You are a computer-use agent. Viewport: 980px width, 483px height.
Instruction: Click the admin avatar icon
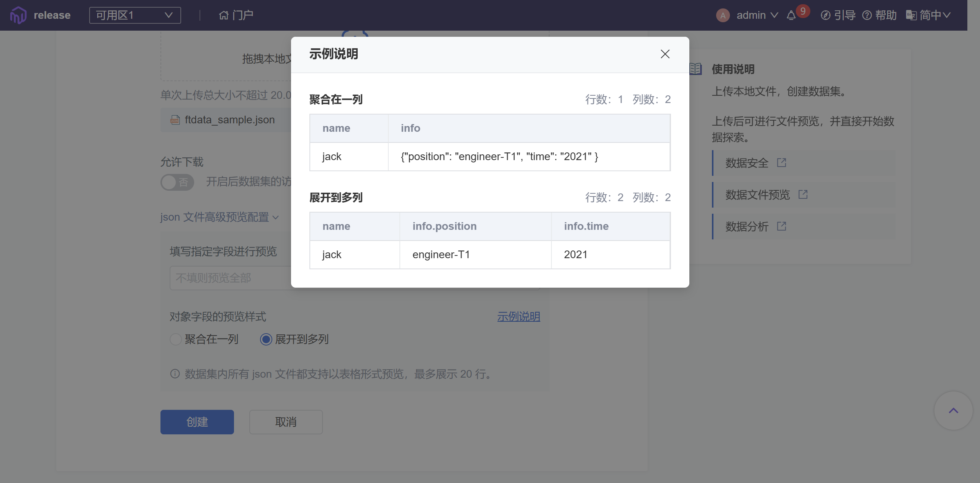(x=723, y=16)
